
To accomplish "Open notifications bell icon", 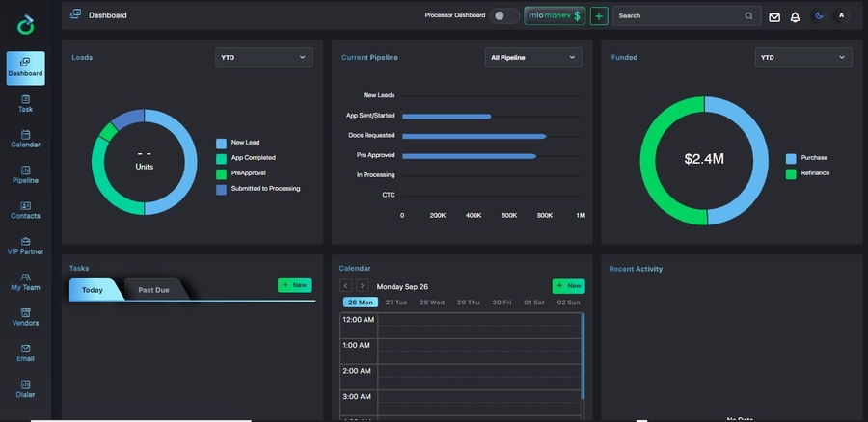I will 795,16.
